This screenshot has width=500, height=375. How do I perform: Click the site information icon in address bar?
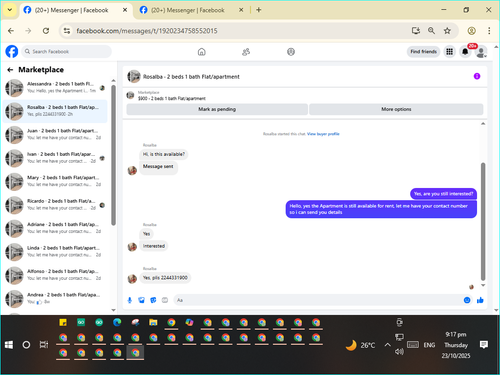pyautogui.click(x=67, y=31)
